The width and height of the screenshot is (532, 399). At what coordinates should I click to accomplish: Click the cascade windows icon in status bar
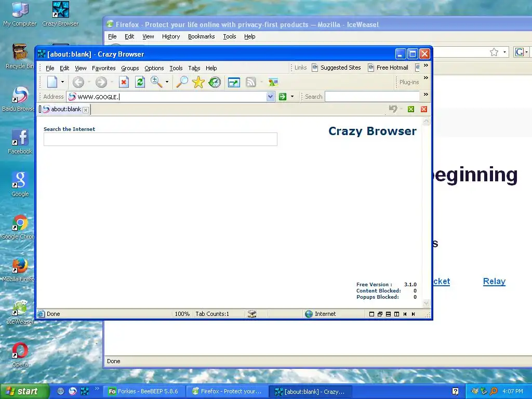point(380,314)
